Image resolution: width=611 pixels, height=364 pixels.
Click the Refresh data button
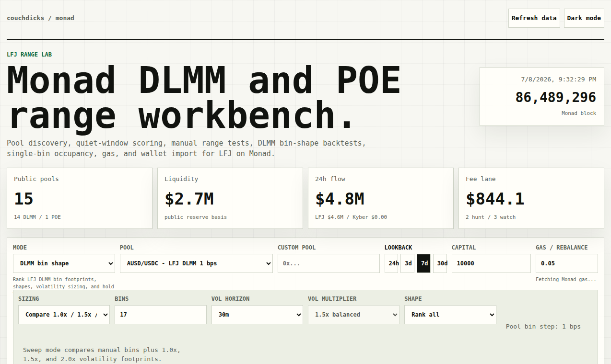(534, 18)
